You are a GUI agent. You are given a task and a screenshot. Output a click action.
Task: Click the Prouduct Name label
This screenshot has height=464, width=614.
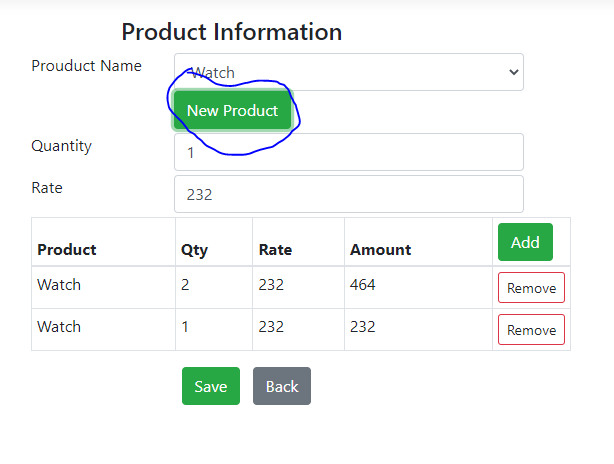point(86,66)
